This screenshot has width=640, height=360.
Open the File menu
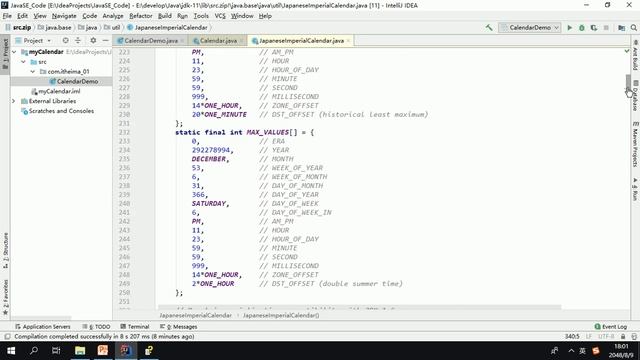(x=7, y=16)
